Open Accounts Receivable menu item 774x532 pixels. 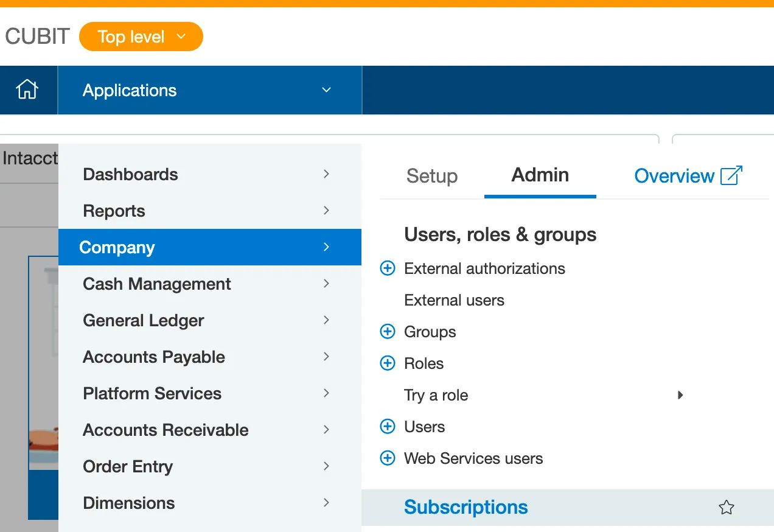pos(210,430)
